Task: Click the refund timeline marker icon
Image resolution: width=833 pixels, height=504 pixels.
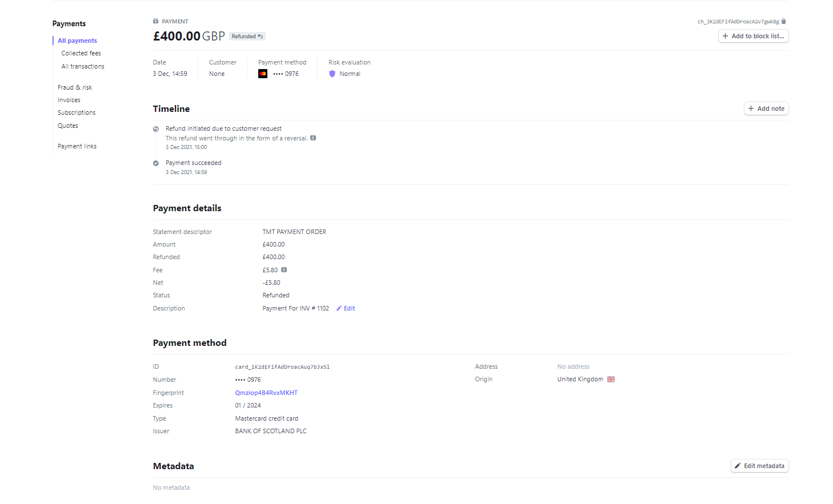Action: [x=156, y=129]
